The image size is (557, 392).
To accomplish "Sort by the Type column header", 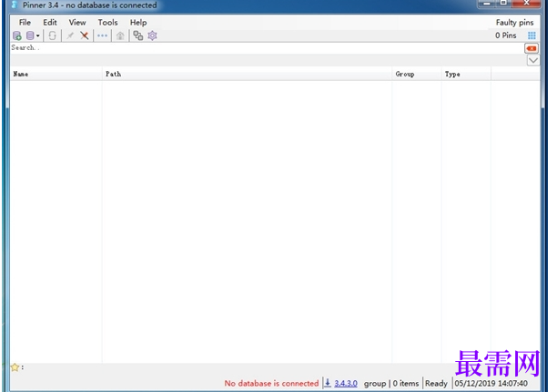I will [466, 74].
